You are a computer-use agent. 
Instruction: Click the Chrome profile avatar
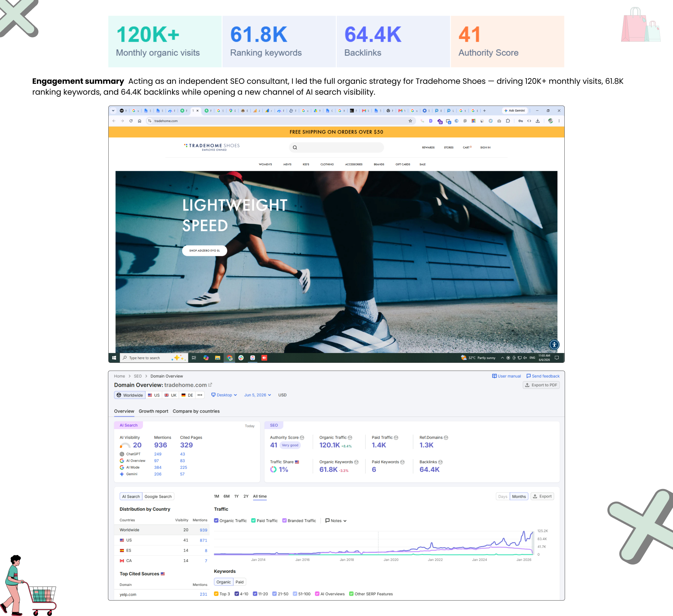click(x=551, y=121)
